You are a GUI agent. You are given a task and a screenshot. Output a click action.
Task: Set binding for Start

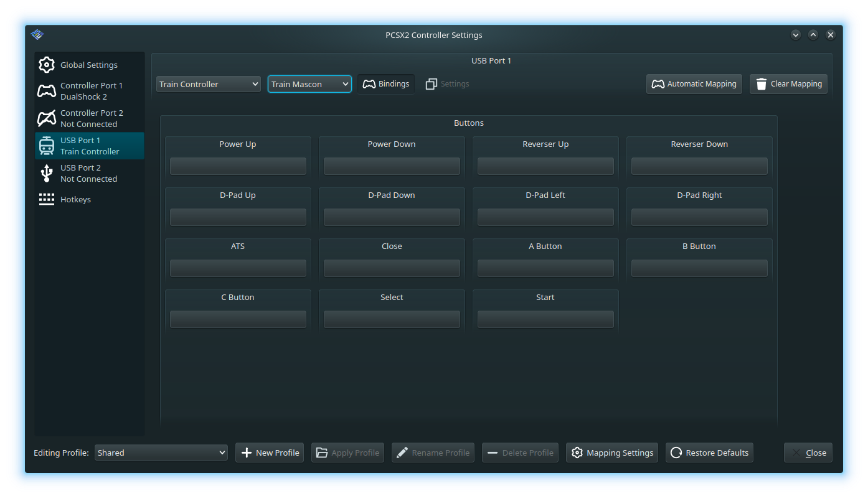tap(545, 319)
